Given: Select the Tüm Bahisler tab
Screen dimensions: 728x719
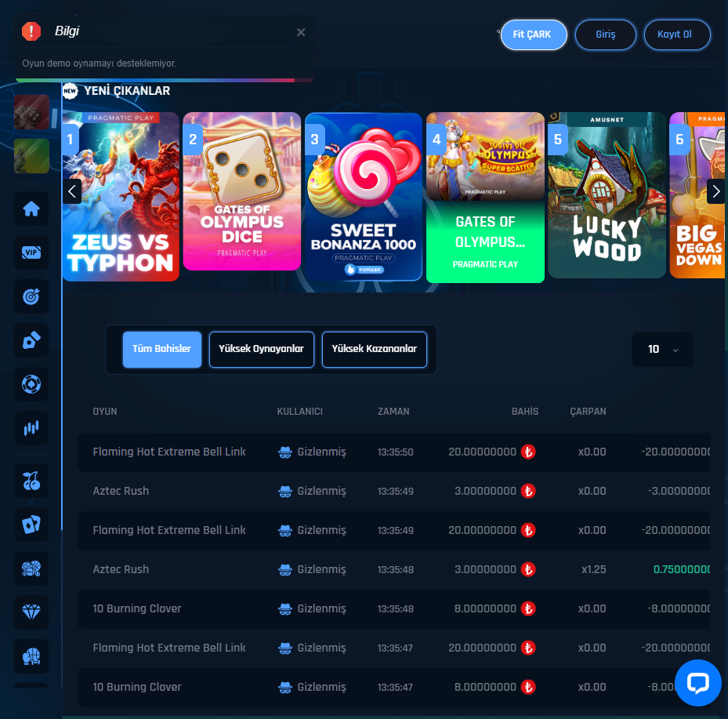Looking at the screenshot, I should [162, 349].
